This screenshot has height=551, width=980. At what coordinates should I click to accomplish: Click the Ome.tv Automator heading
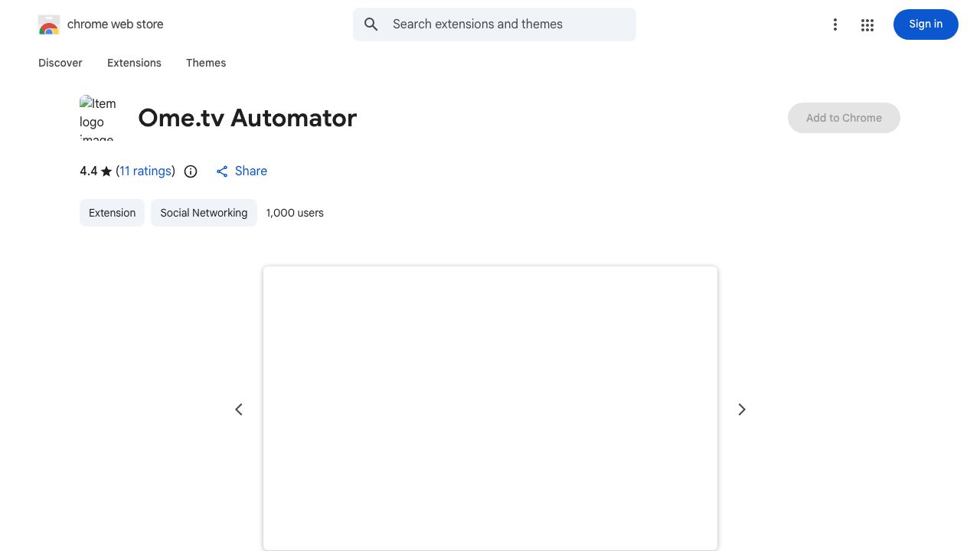pyautogui.click(x=247, y=118)
